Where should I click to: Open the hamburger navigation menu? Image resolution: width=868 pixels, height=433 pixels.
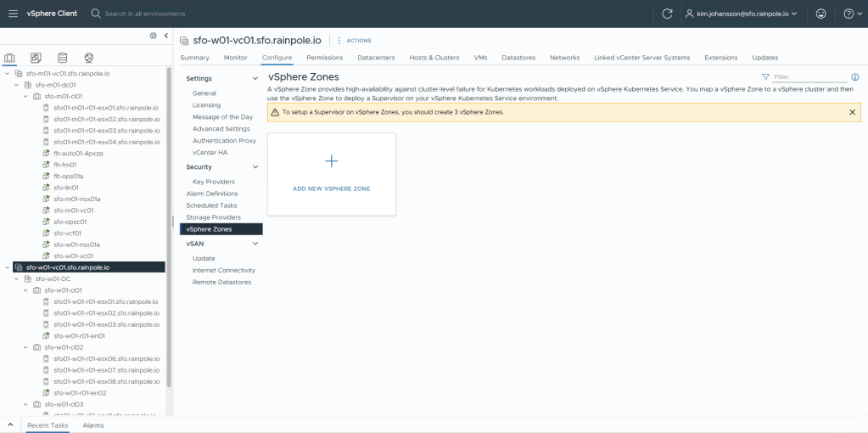click(13, 14)
